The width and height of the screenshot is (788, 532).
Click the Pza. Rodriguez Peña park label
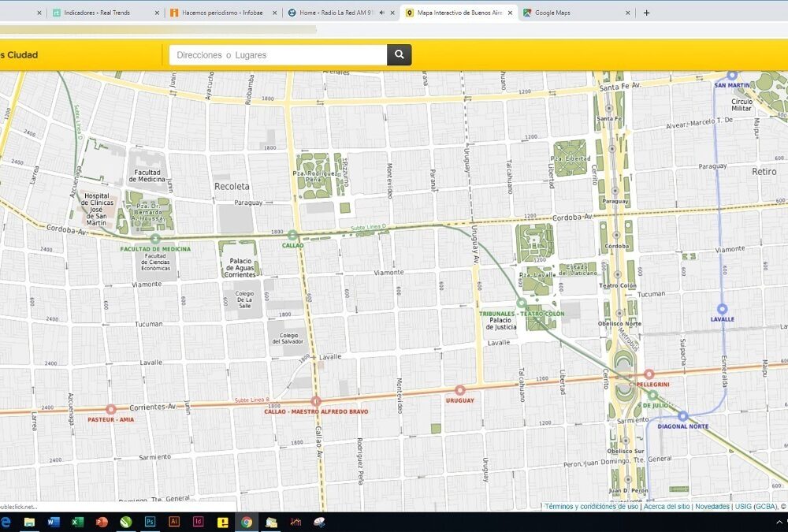tap(315, 176)
